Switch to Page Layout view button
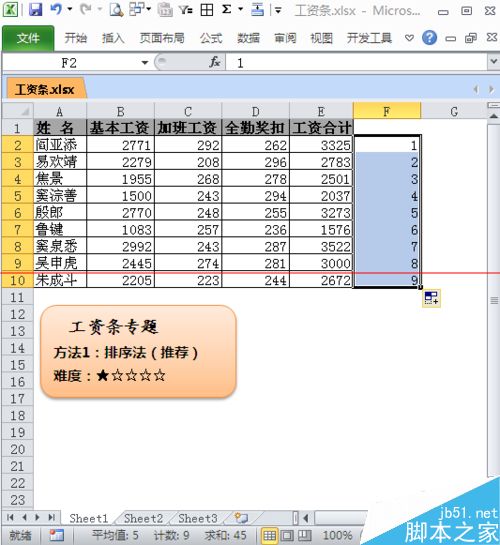This screenshot has height=545, width=500. [287, 536]
